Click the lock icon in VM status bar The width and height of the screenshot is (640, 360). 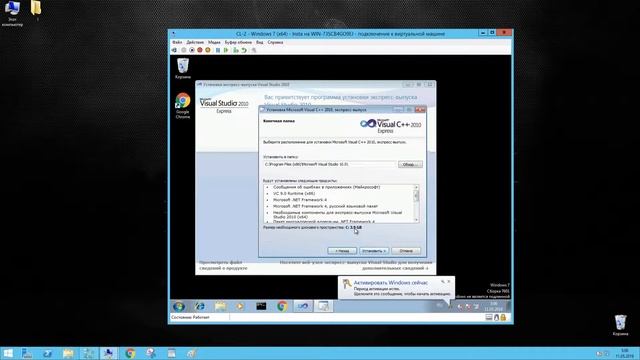click(x=503, y=317)
